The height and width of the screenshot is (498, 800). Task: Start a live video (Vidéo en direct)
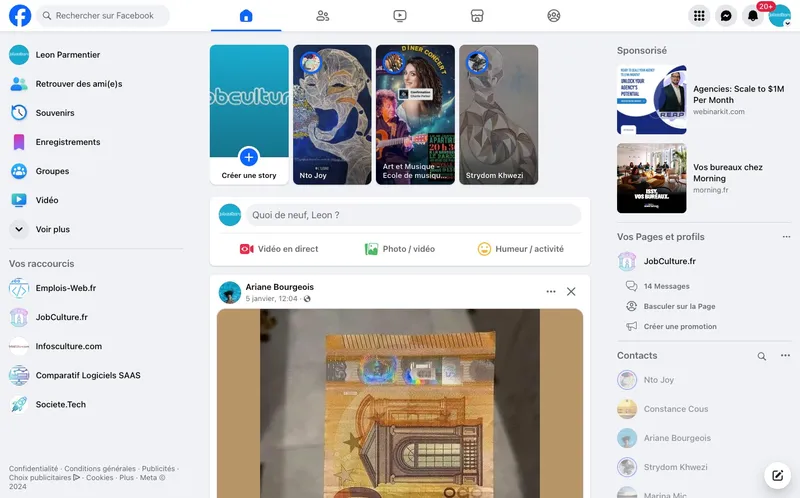click(279, 249)
